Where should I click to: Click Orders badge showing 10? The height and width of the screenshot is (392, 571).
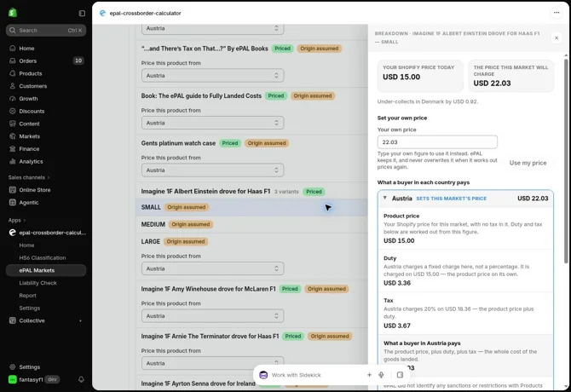tap(78, 61)
